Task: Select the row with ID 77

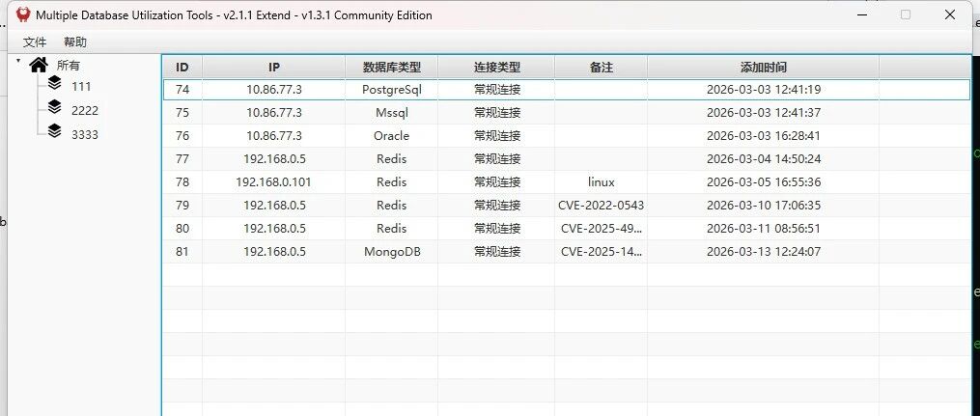Action: [x=566, y=158]
